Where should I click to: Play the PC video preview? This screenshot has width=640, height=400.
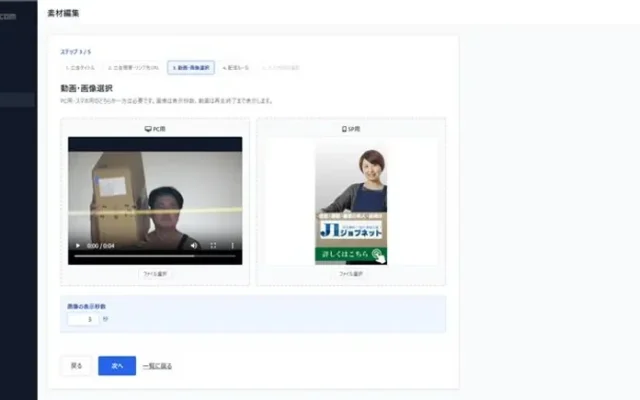pyautogui.click(x=78, y=246)
